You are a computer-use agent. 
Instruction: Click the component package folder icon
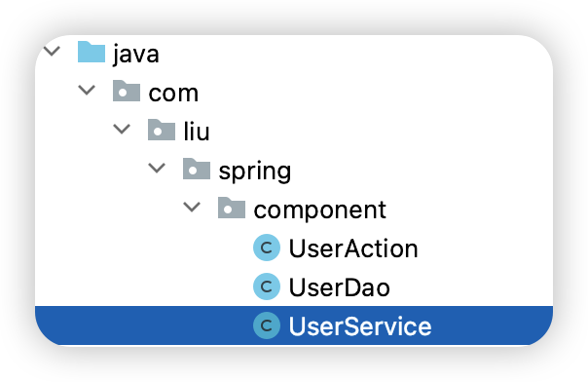(232, 208)
